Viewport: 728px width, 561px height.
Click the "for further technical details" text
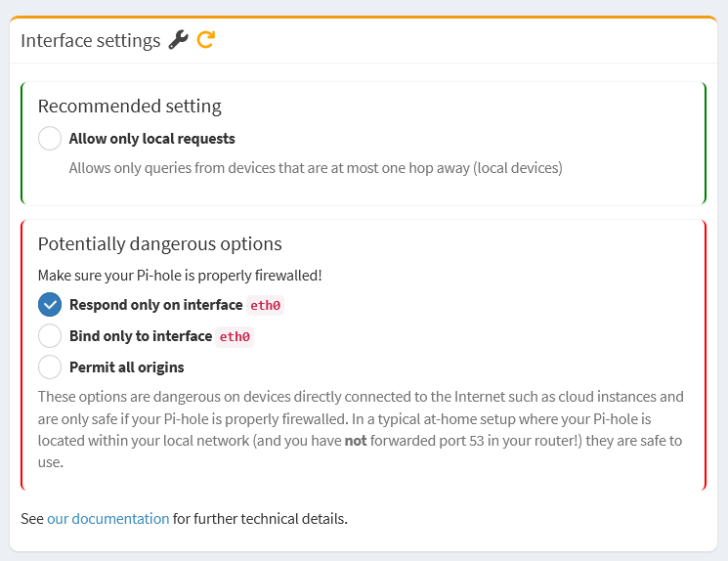260,518
